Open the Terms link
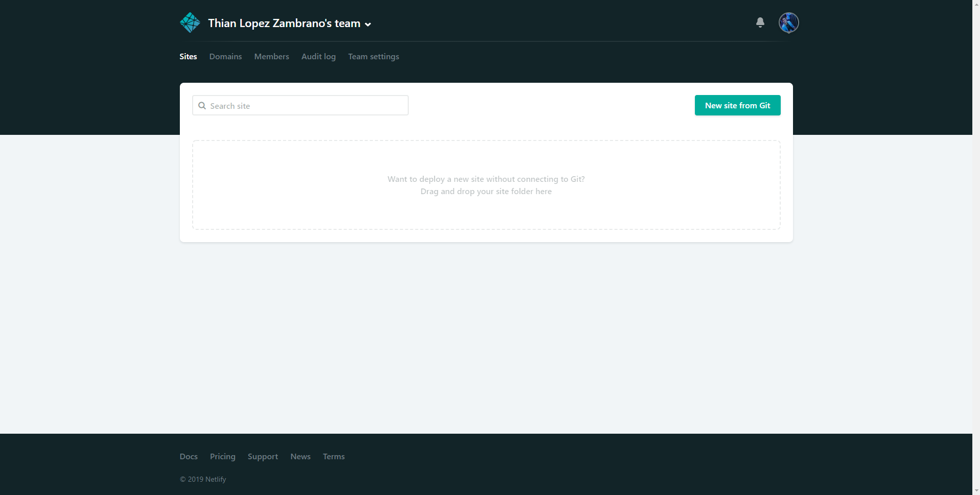This screenshot has height=495, width=980. (x=334, y=456)
